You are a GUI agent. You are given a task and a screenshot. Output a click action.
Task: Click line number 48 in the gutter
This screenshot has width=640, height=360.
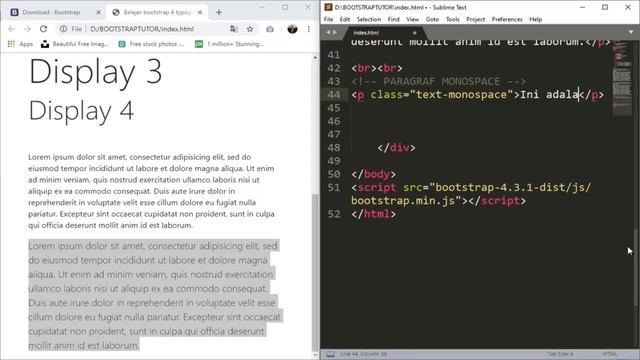pos(334,148)
